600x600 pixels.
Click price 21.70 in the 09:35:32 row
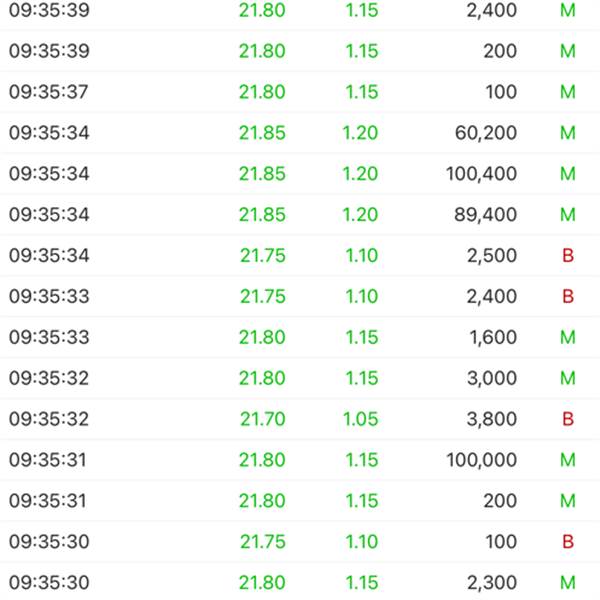point(263,419)
